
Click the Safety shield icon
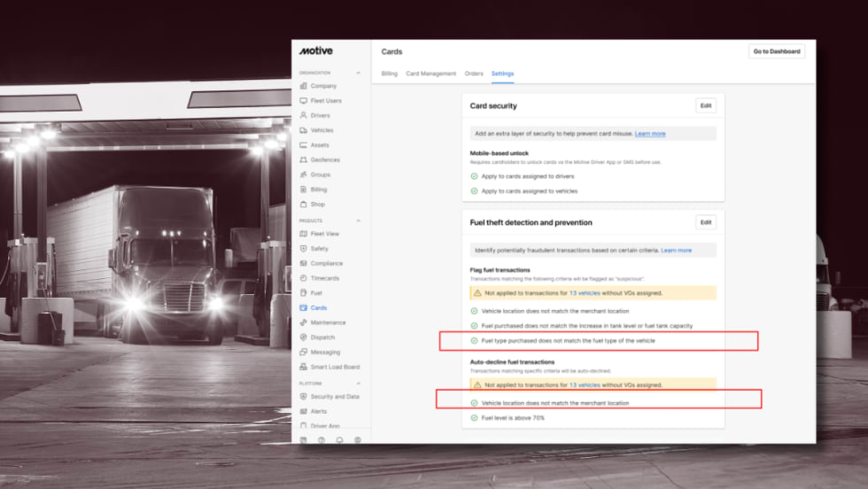click(x=304, y=249)
